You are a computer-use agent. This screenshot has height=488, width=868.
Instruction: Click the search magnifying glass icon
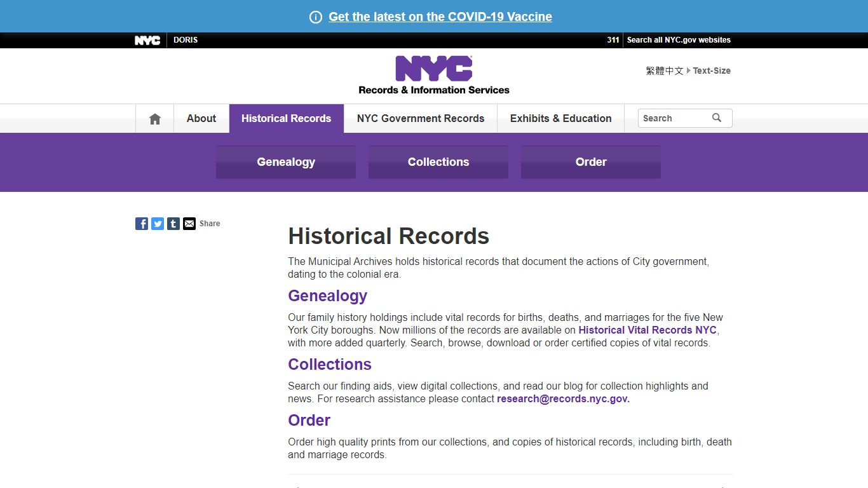point(717,118)
